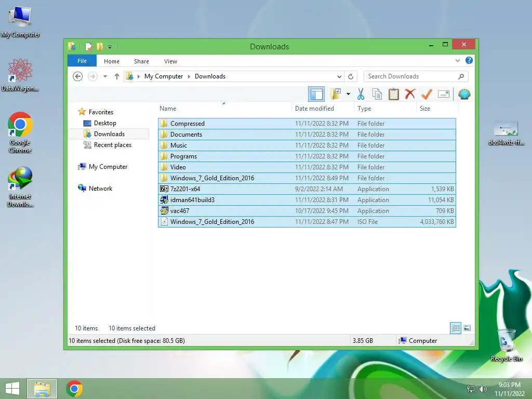
Task: Open the File ribbon tab
Action: (x=82, y=61)
